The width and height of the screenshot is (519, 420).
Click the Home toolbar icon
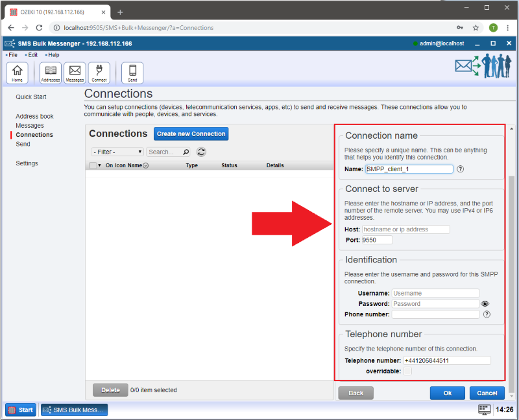click(17, 73)
